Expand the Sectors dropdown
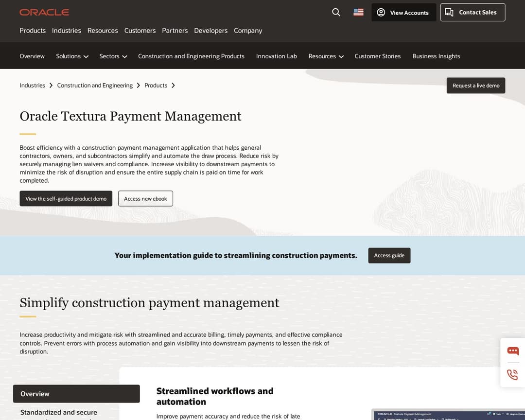525x420 pixels. tap(113, 56)
